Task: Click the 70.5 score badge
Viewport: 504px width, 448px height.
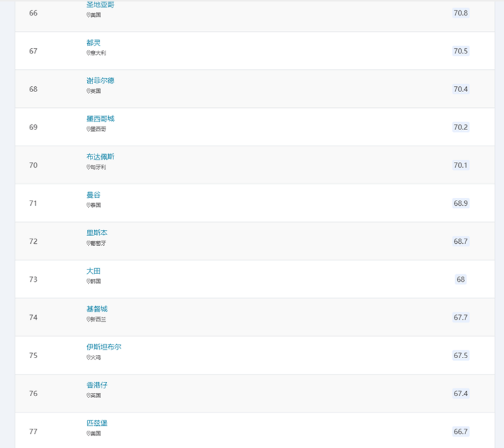Action: (461, 51)
